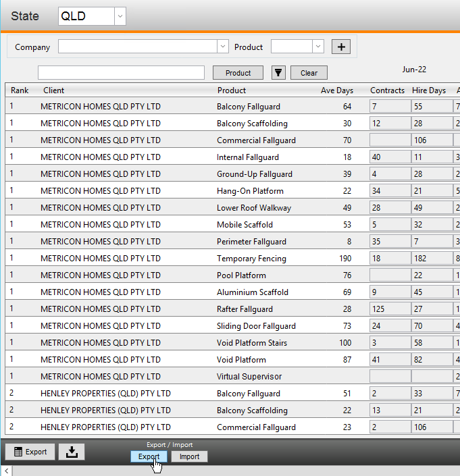
Task: Click the Export button with table icon
Action: (30, 452)
